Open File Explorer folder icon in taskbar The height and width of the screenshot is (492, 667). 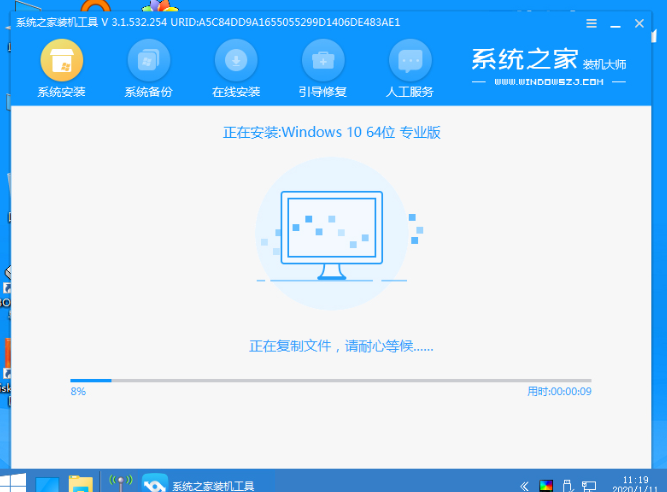point(81,484)
